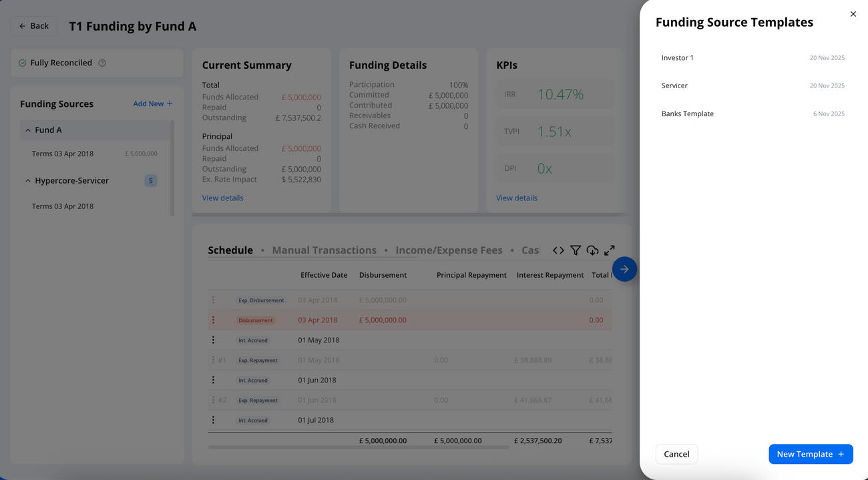This screenshot has height=480, width=868.
Task: Open the cloud download icon for the Schedule
Action: pyautogui.click(x=592, y=250)
